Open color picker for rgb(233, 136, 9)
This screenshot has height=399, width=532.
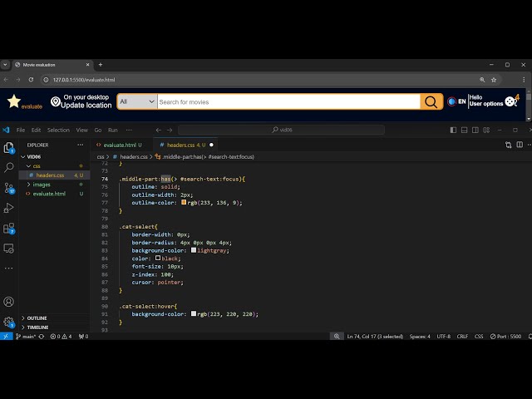coord(184,202)
